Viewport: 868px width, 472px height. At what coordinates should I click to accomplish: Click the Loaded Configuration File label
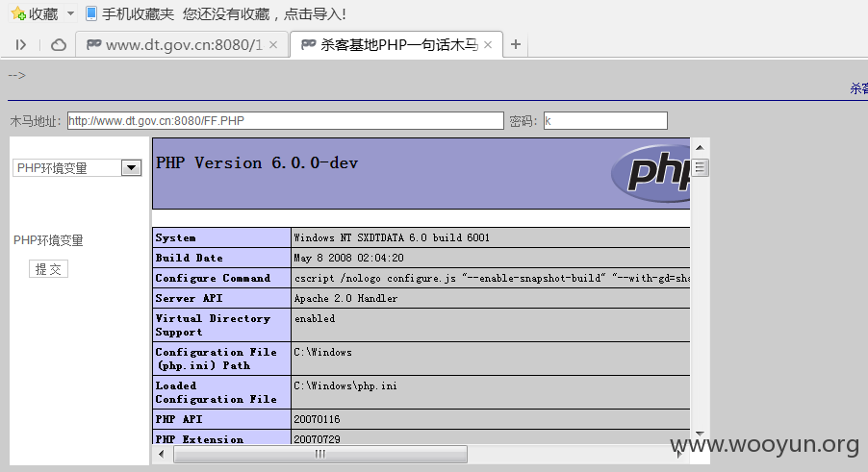pos(216,392)
